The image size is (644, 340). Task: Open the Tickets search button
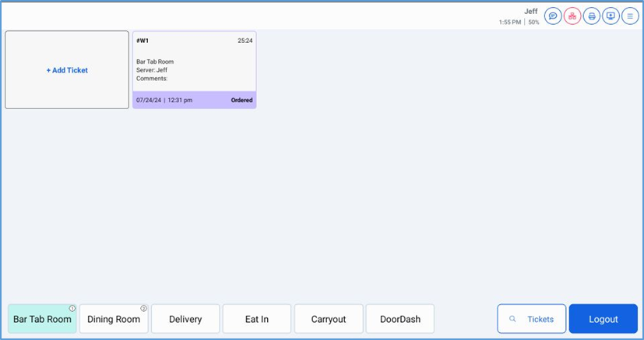click(531, 319)
